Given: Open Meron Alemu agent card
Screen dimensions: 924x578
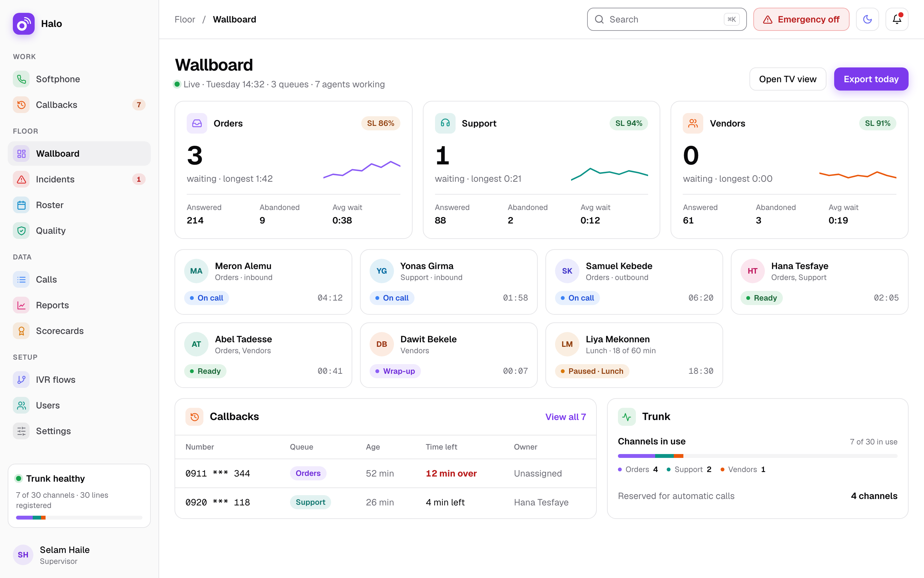Looking at the screenshot, I should 263,282.
